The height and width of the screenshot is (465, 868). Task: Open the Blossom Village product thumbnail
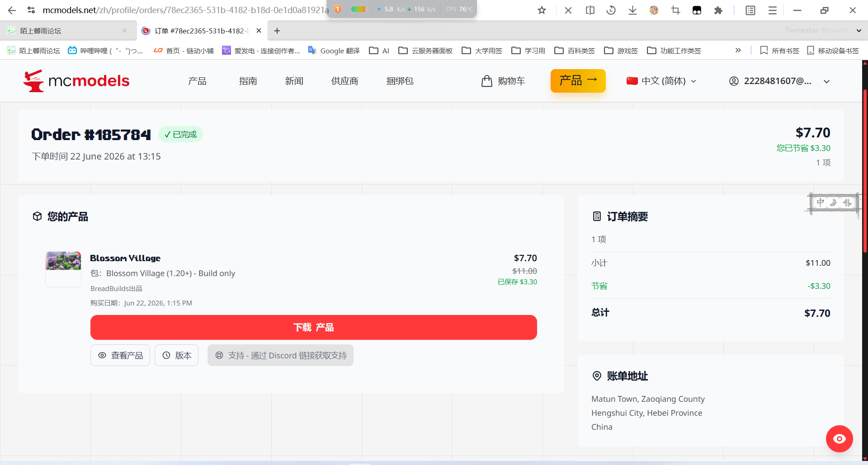[x=63, y=261]
